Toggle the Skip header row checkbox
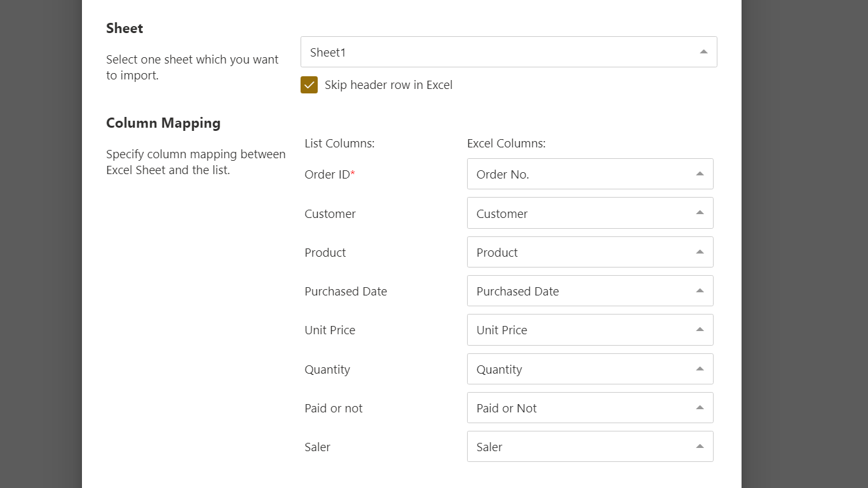The width and height of the screenshot is (868, 488). click(309, 85)
